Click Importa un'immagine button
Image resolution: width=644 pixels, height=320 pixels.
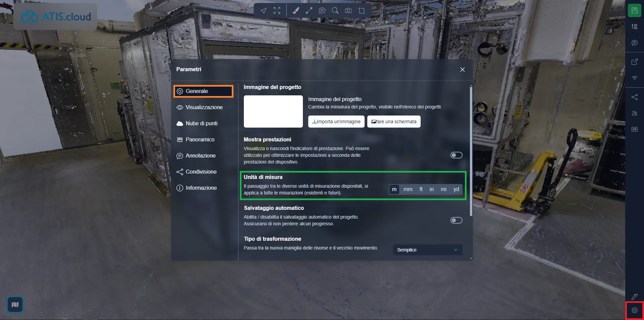point(336,122)
